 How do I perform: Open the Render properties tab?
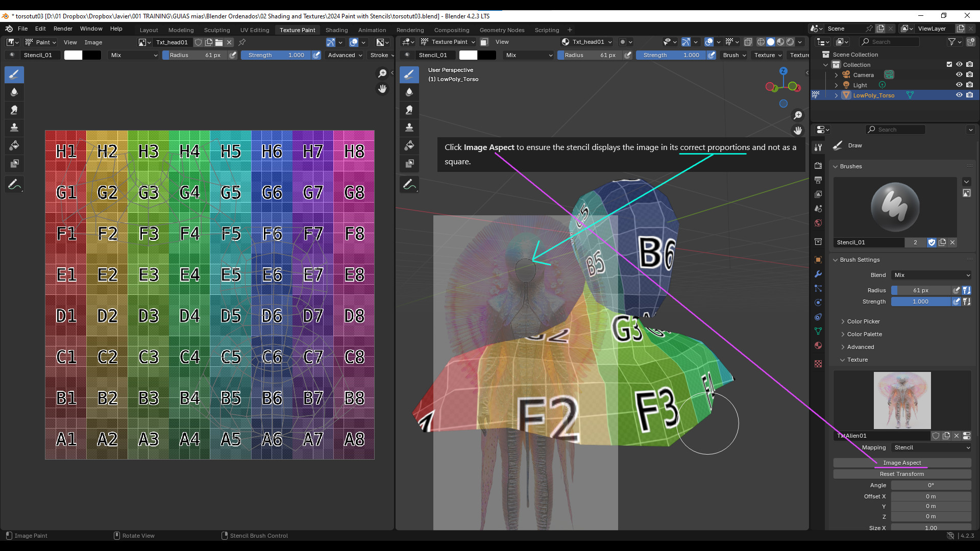coord(818,166)
